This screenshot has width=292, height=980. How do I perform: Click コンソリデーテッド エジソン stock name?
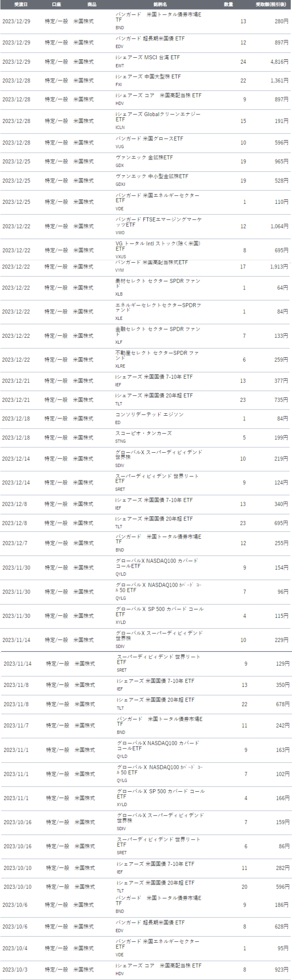149,414
